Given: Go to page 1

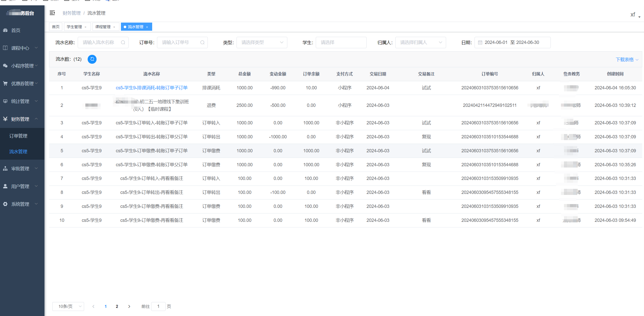Looking at the screenshot, I should coord(105,306).
